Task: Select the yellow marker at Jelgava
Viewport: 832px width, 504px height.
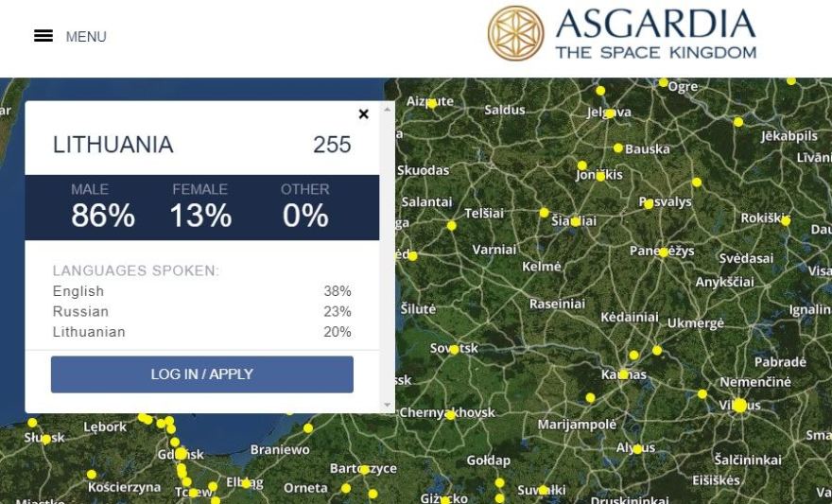Action: point(610,113)
